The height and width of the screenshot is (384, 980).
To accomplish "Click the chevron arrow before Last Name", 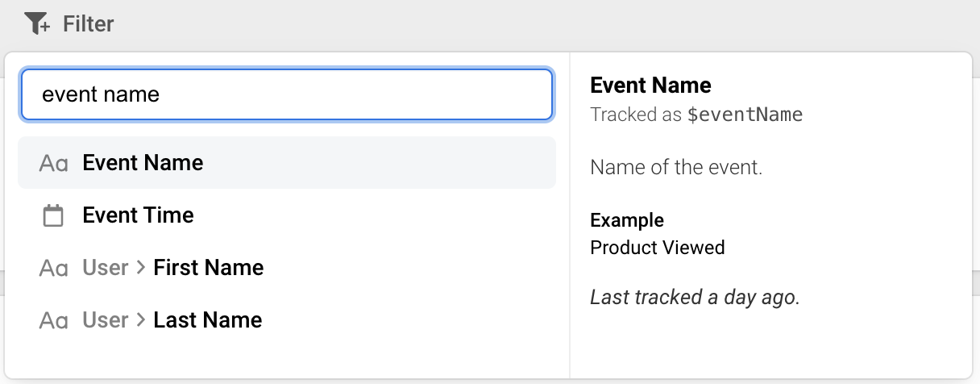I will (141, 320).
